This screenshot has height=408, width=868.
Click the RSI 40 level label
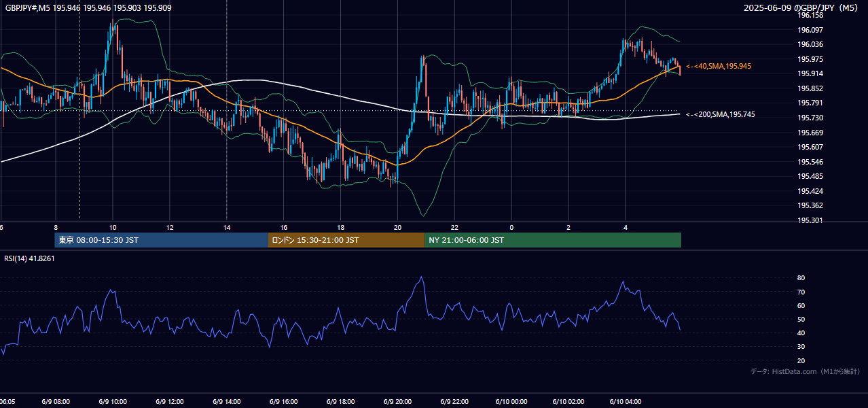tap(801, 333)
